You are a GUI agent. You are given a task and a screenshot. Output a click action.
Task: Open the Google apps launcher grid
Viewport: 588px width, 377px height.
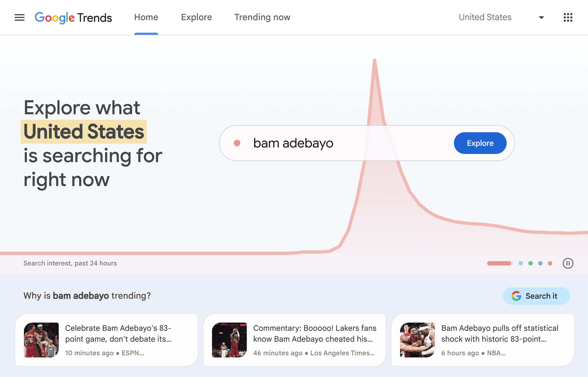click(568, 17)
